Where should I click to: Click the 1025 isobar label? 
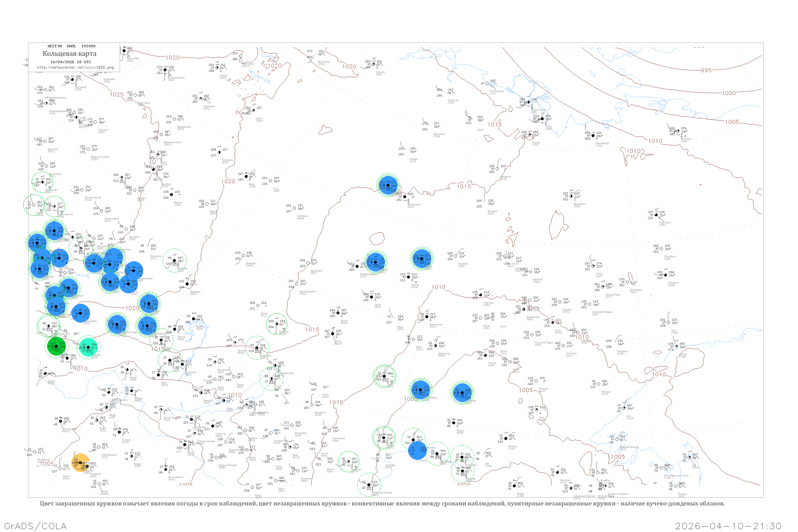[117, 95]
